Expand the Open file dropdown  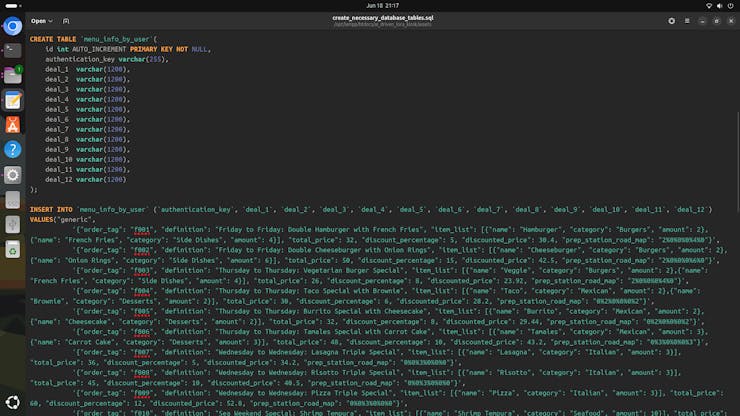coord(42,21)
